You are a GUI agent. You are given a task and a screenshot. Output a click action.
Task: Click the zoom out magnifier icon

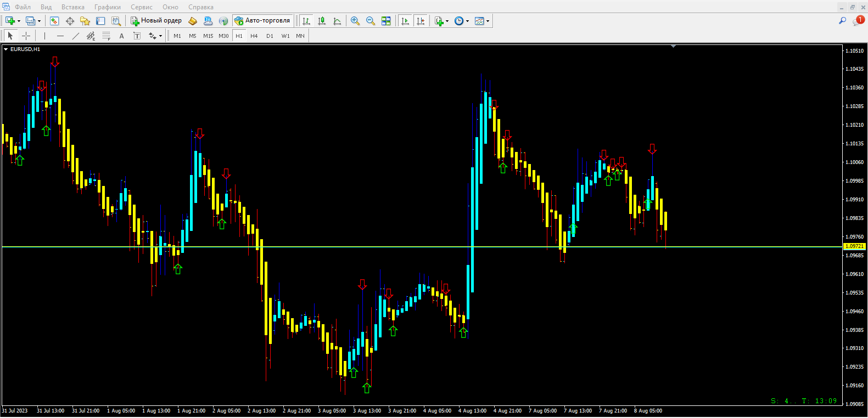(371, 21)
